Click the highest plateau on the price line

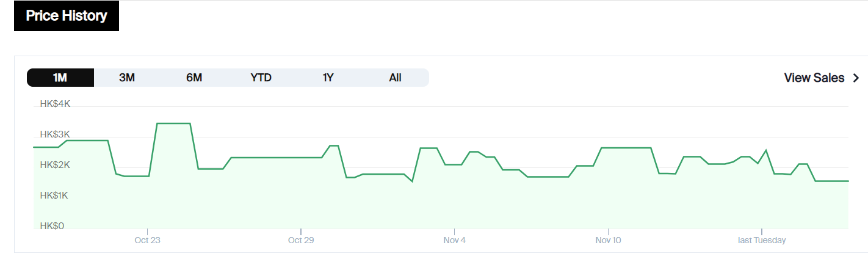pos(173,123)
